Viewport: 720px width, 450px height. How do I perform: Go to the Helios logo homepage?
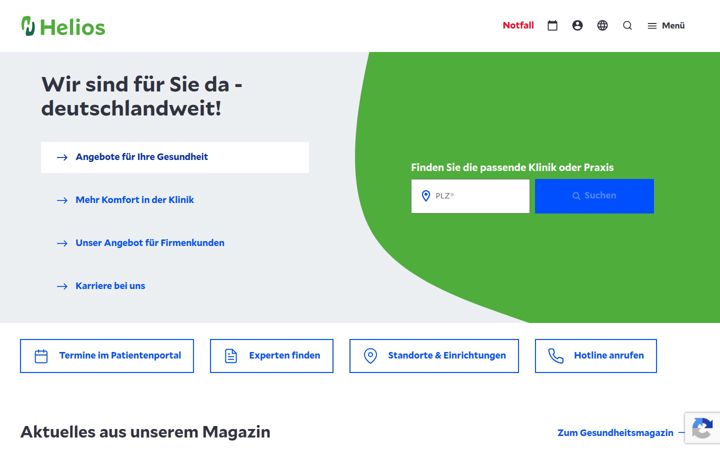click(x=63, y=27)
